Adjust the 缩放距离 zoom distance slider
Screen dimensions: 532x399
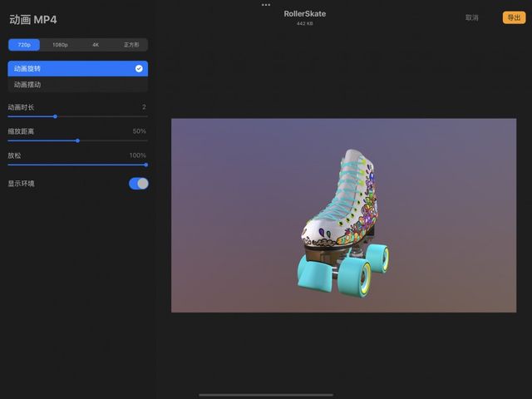point(77,140)
